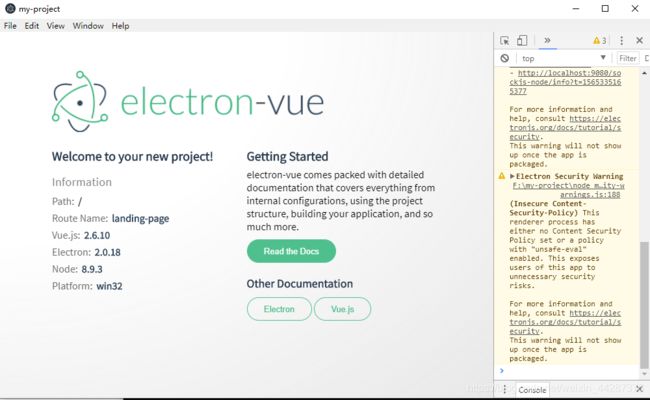
Task: Open the File menu
Action: 10,26
